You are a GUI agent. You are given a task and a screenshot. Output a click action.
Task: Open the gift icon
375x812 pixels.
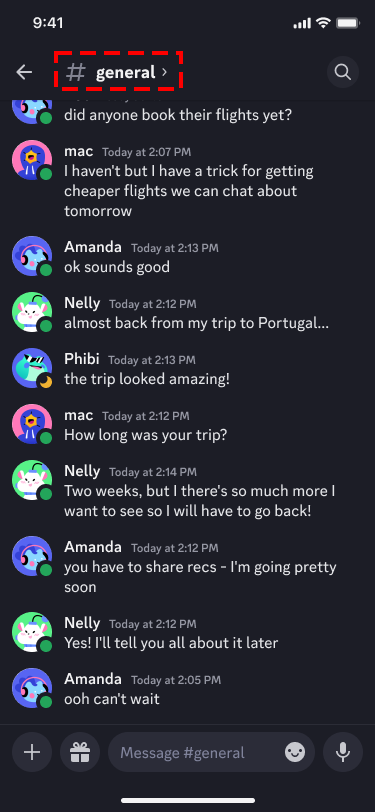(80, 752)
